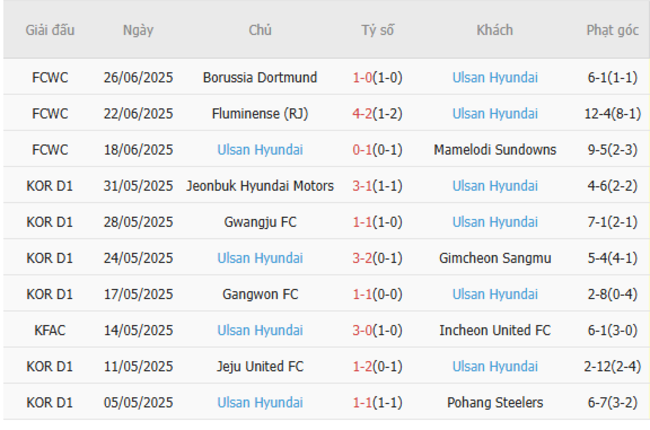Select the Borussia Dortmund team name
The image size is (650, 430).
pos(260,77)
